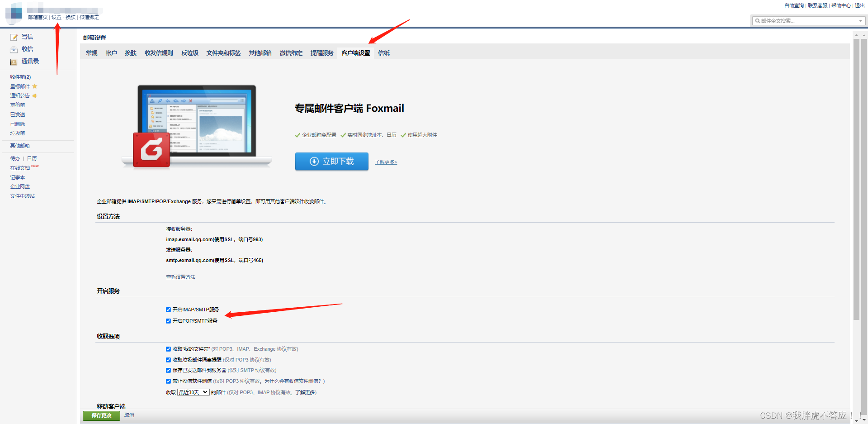Click the red Foxmail logo icon

pyautogui.click(x=151, y=150)
